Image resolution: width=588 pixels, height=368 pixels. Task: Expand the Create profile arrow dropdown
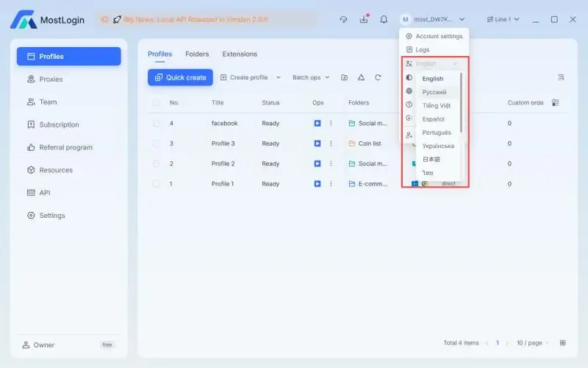(x=279, y=77)
